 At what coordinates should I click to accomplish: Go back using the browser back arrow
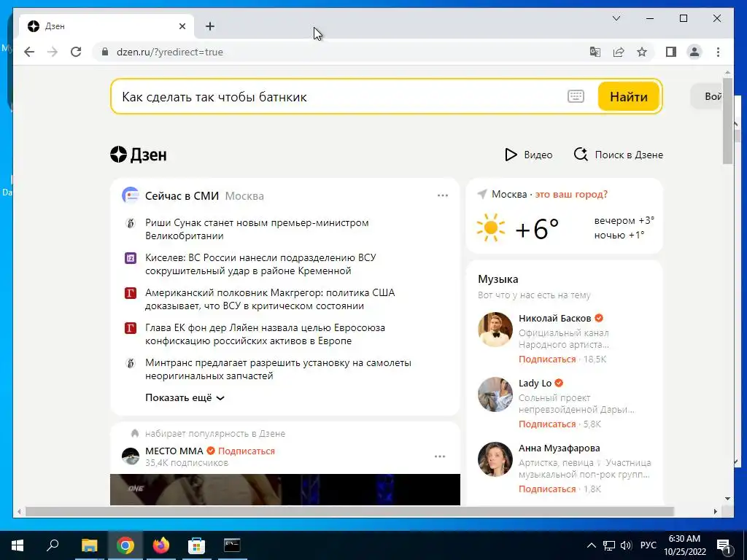[x=29, y=52]
